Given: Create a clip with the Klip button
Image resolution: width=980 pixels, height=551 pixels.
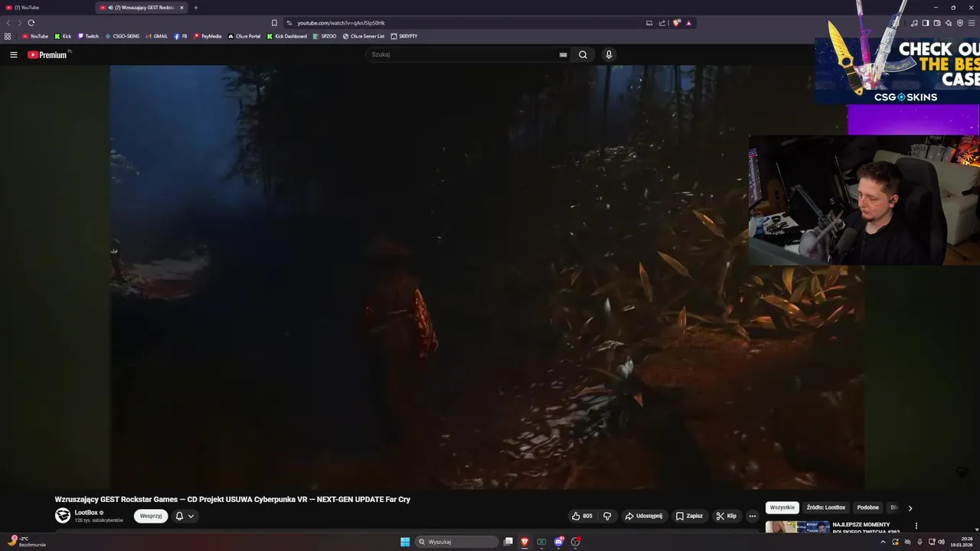Looking at the screenshot, I should [727, 516].
